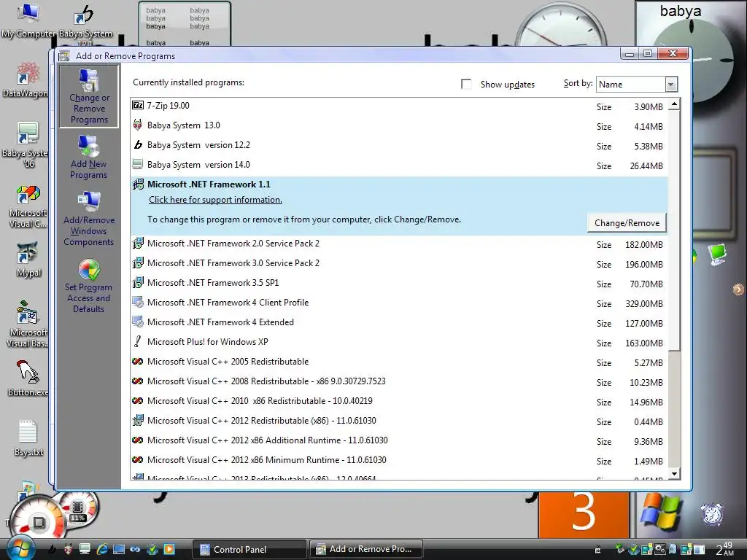Open Add/Remove Windows Components
Screen dimensions: 747x560
[x=89, y=219]
